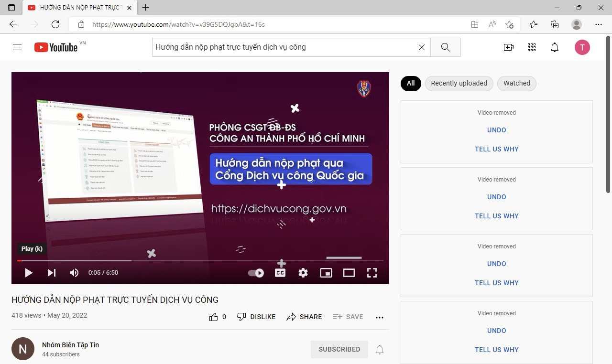This screenshot has width=612, height=364.
Task: Open Nhóm Biên Tập Tin channel avatar
Action: pos(23,349)
